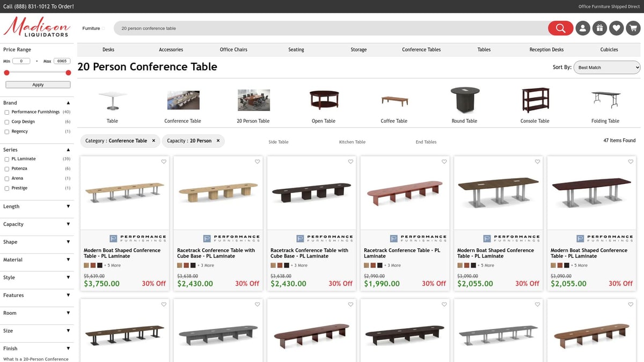Open the wishlist heart icon in header

(616, 28)
